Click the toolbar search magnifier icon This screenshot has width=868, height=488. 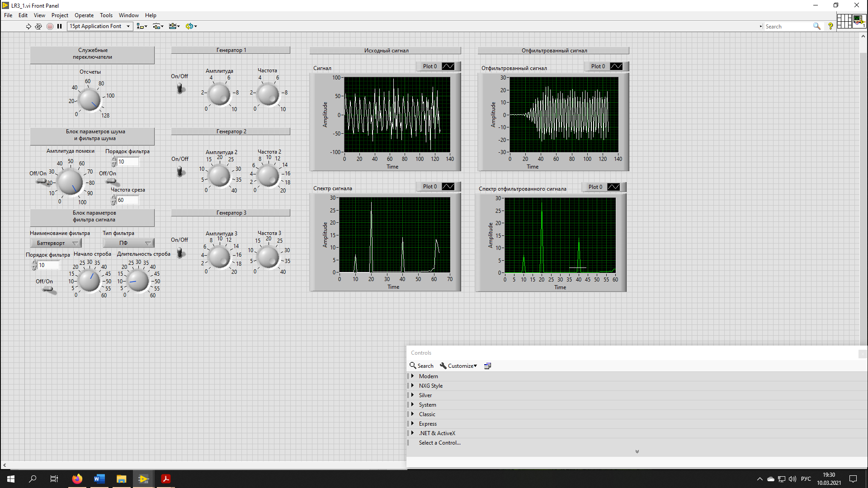816,26
